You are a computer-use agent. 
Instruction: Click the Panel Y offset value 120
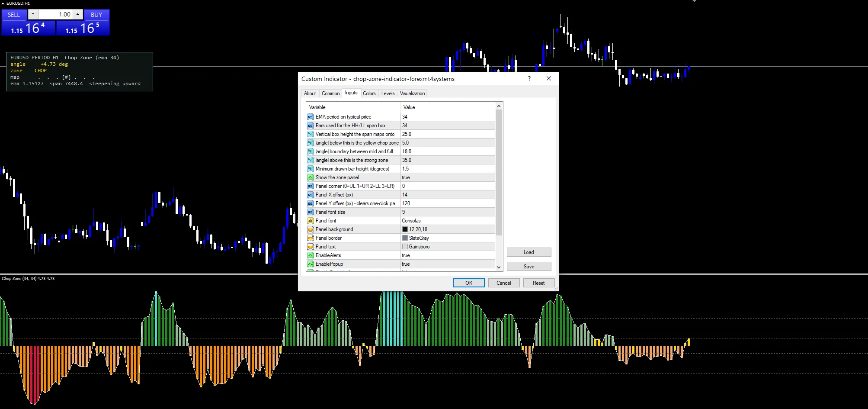click(x=448, y=203)
